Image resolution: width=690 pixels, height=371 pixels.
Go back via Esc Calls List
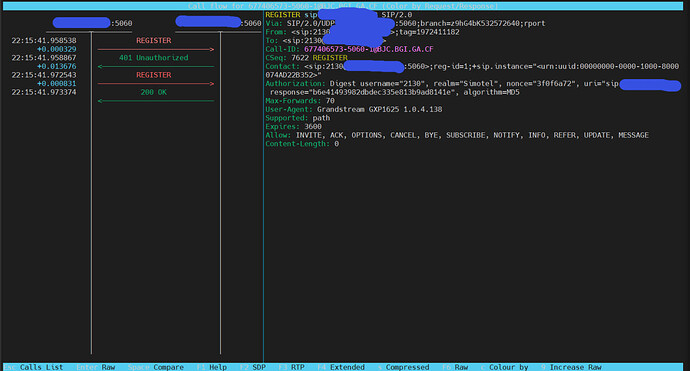point(33,367)
